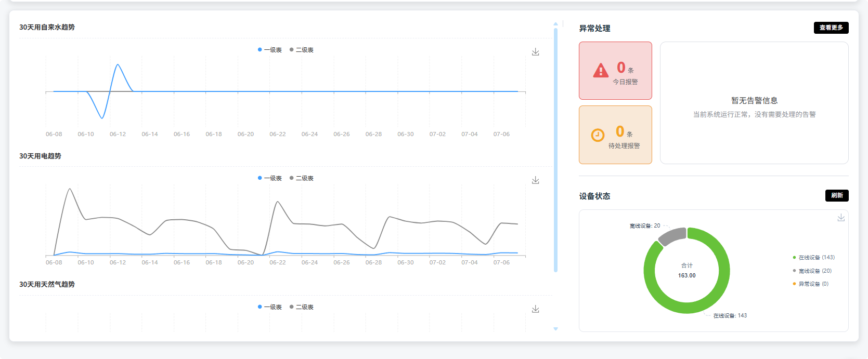Click the 30天用电趋势 heading
This screenshot has height=359, width=868.
[x=40, y=156]
